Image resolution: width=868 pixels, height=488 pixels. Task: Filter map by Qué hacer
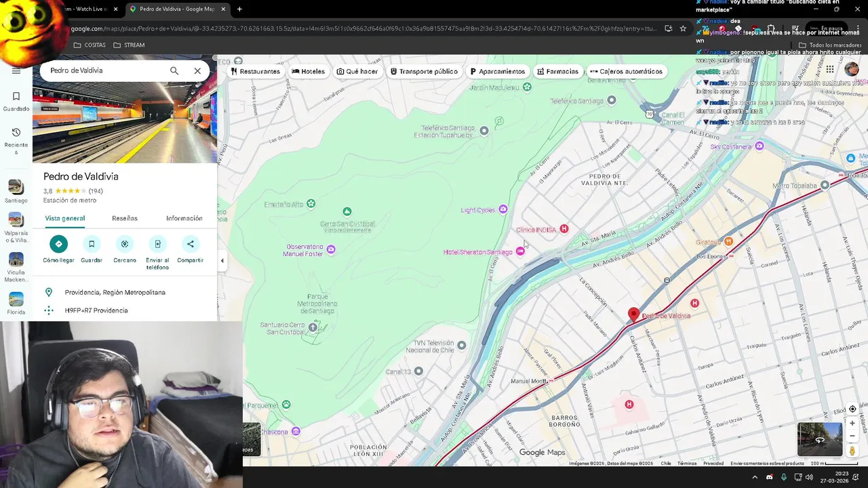(x=357, y=71)
